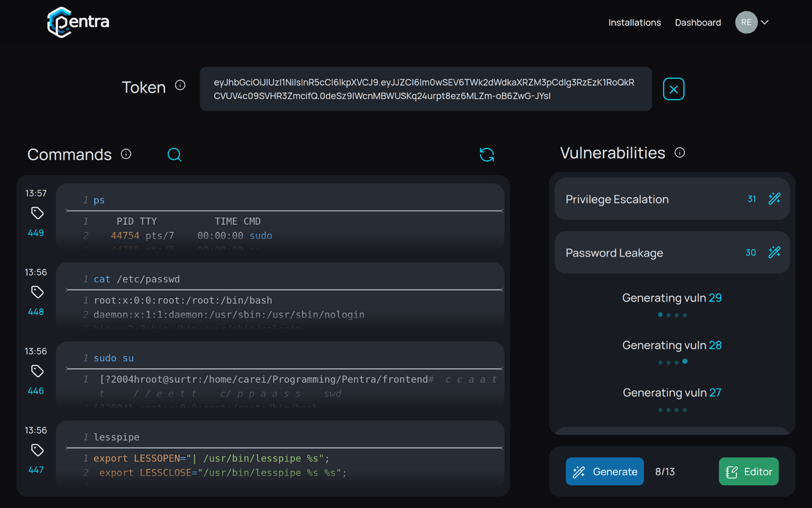Click the sudo su command line
The image size is (812, 508).
point(114,358)
